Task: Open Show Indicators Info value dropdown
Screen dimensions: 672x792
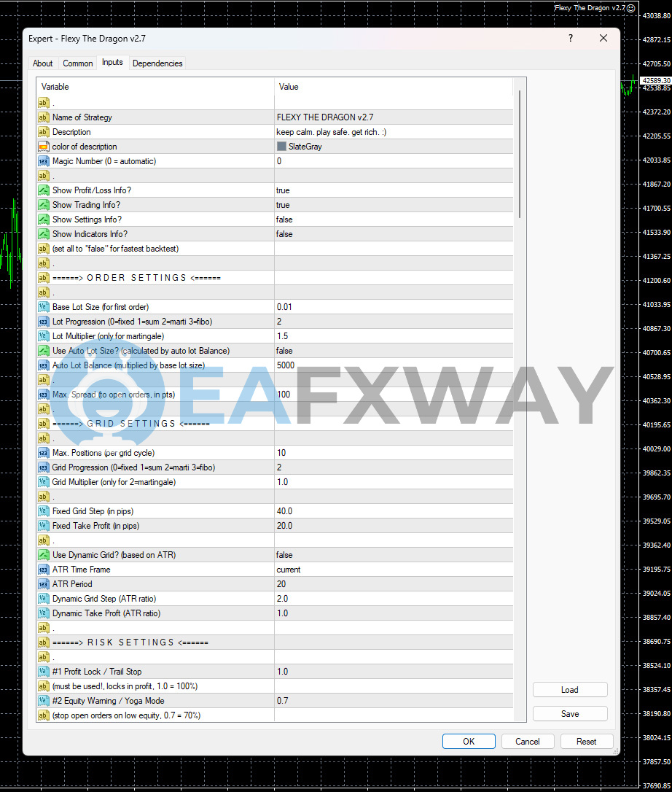Action: pos(394,234)
